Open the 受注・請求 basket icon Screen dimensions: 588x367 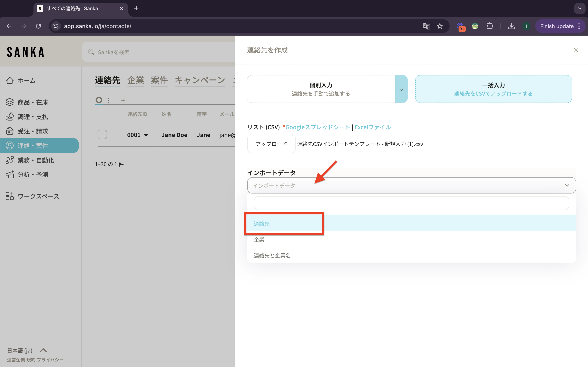click(10, 131)
